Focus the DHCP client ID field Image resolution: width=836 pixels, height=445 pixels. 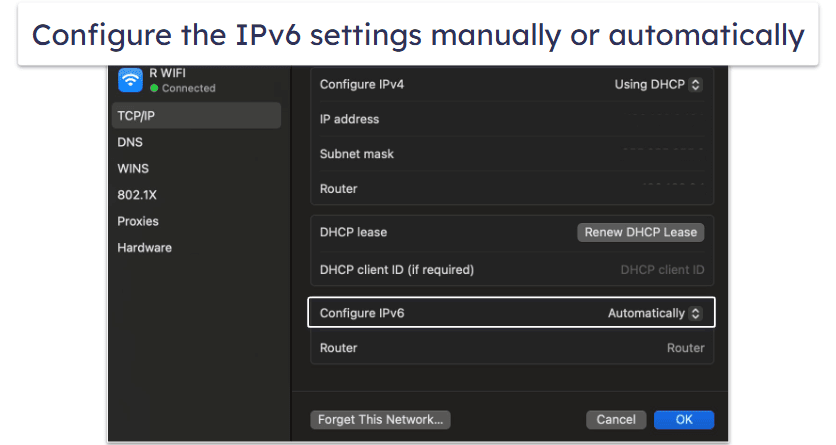[x=662, y=270]
